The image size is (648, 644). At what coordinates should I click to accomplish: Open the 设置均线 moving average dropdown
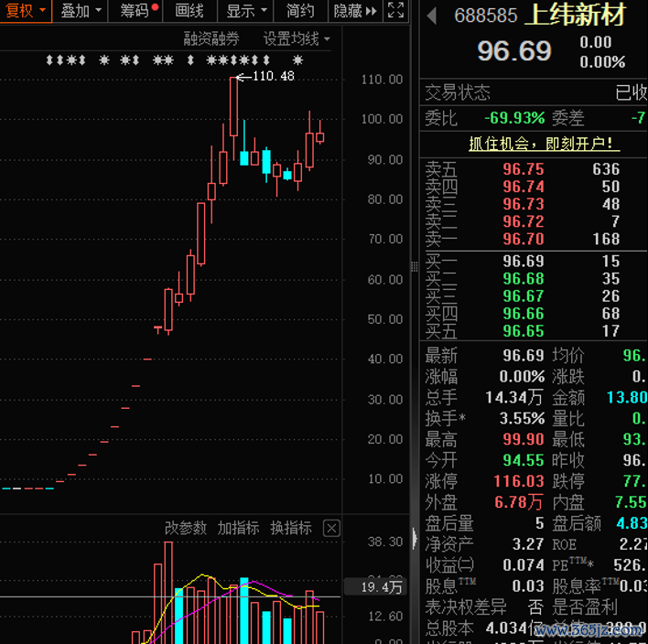click(x=297, y=38)
